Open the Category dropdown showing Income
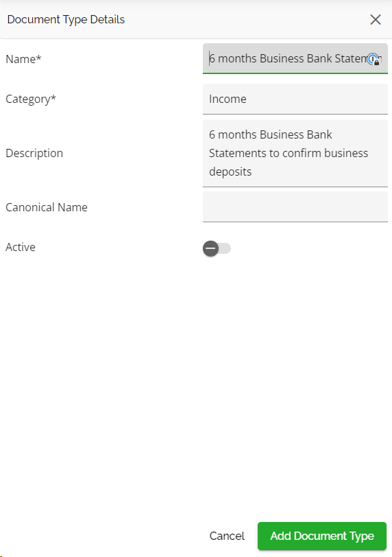 [x=295, y=99]
